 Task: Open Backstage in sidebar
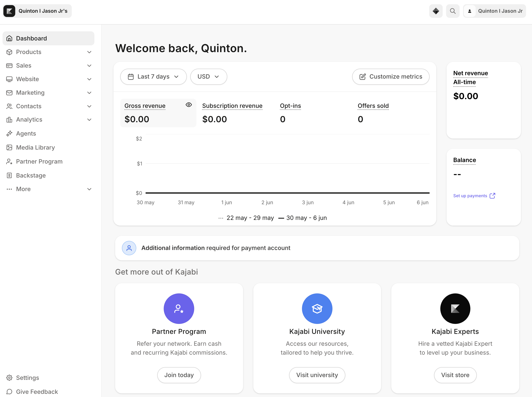pyautogui.click(x=48, y=175)
